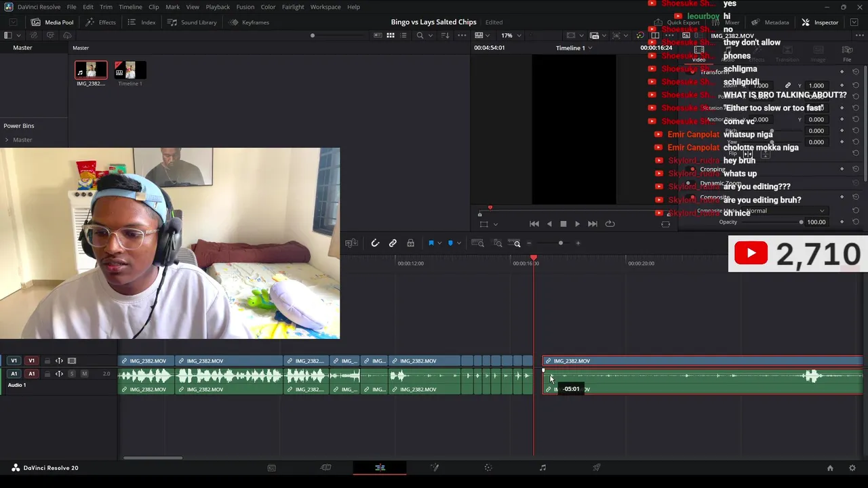Open the Trim menu
The width and height of the screenshot is (868, 488).
[x=106, y=7]
